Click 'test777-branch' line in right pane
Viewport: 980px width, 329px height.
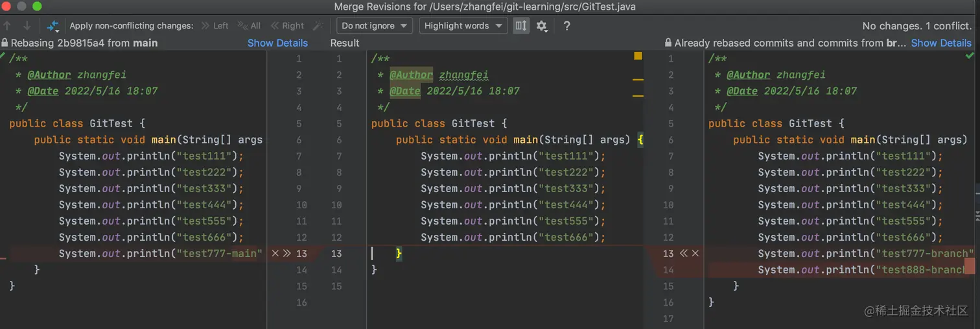click(866, 253)
